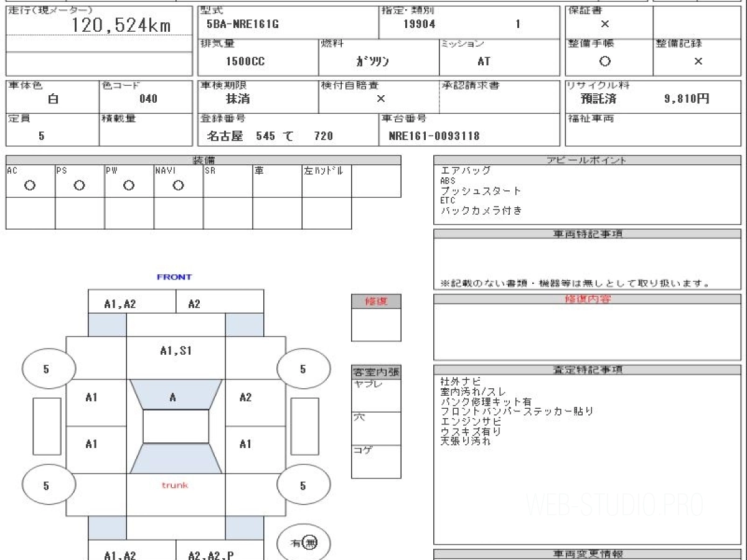Screen dimensions: 747x560
Task: Click the red trunk label
Action: pos(175,485)
